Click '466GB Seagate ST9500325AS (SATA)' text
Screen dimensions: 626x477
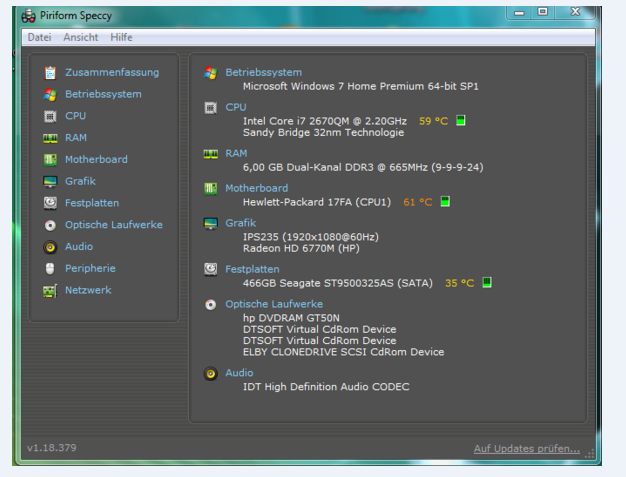tap(338, 283)
